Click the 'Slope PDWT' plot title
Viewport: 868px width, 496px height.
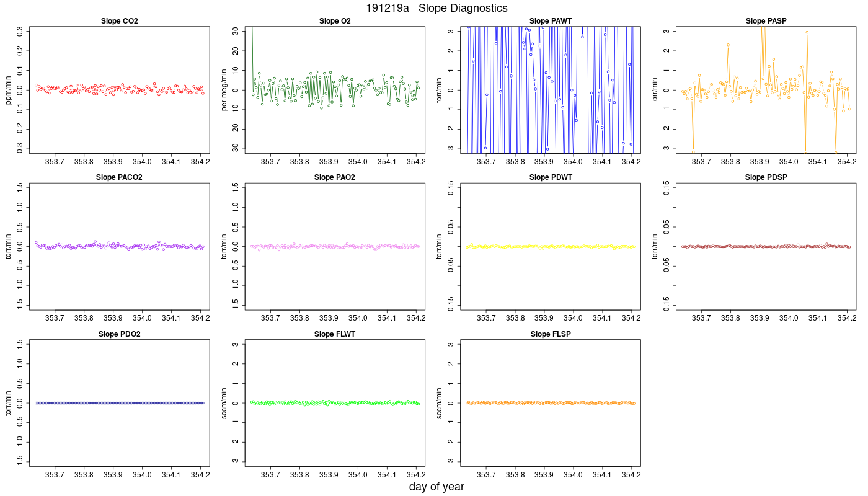click(550, 177)
